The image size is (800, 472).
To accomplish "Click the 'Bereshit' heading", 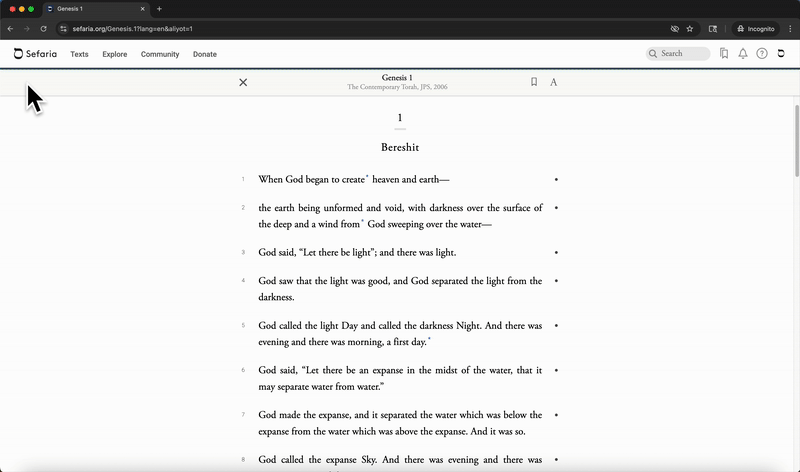I will (x=400, y=147).
